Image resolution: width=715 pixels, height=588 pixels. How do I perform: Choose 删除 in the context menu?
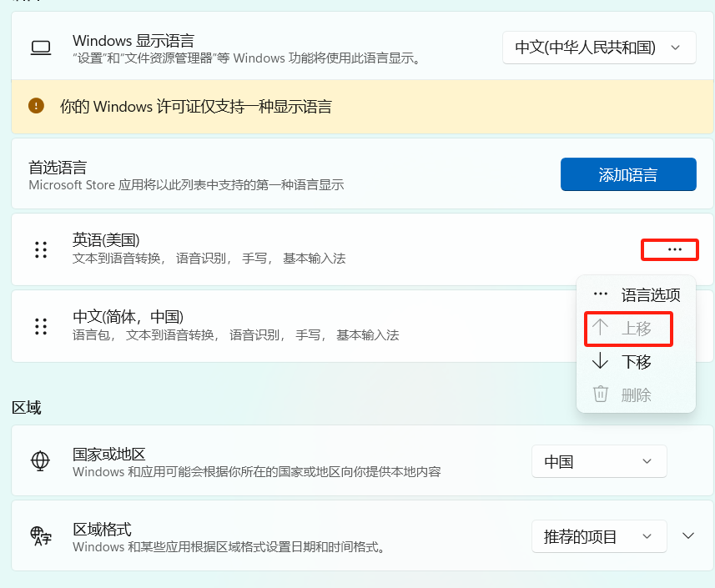point(636,395)
